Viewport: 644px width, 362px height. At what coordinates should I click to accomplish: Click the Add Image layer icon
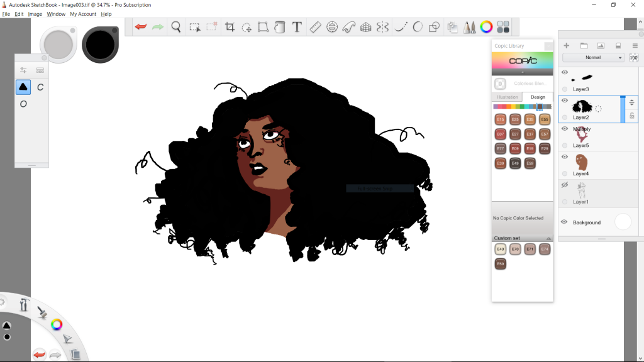pos(601,45)
